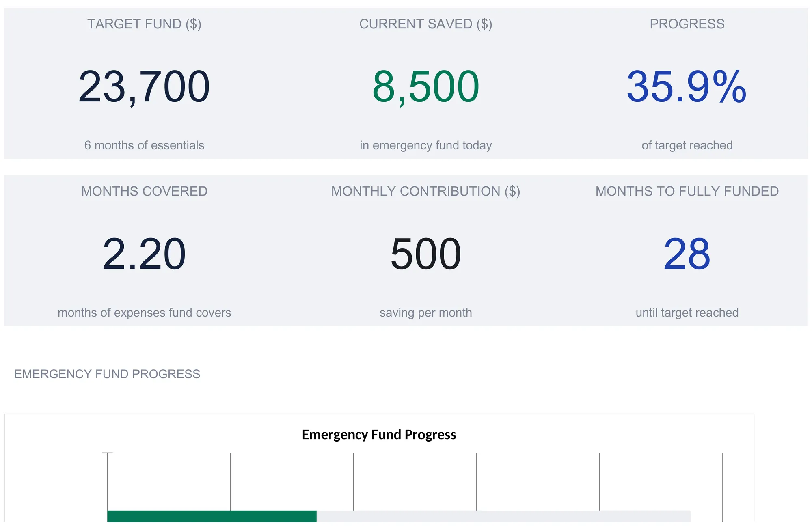
Task: Click MONTHS TO FULLY FUNDED heading
Action: point(687,191)
